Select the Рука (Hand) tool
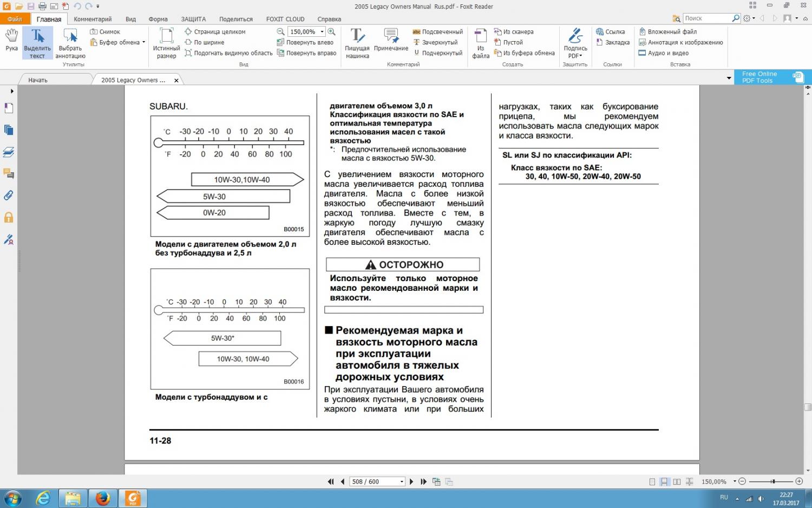The image size is (812, 508). pyautogui.click(x=11, y=41)
